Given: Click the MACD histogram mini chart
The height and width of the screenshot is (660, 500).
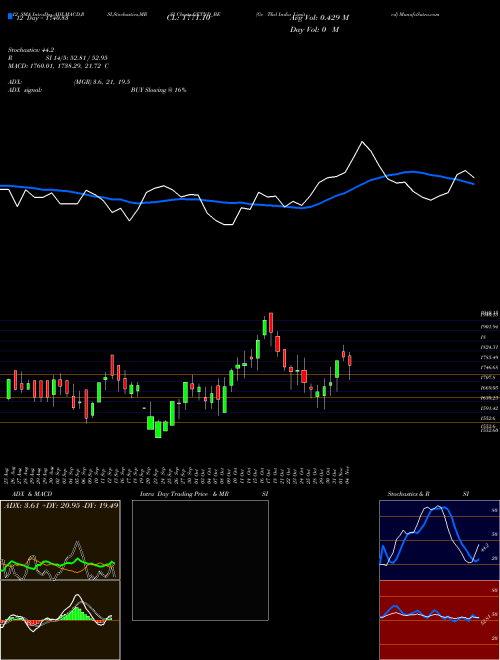Looking at the screenshot, I should (60, 620).
